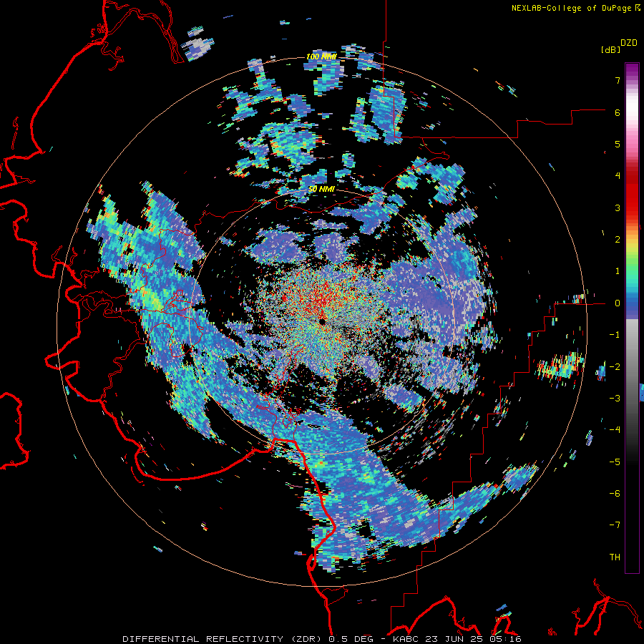Click the 7 value on the scale

618,80
